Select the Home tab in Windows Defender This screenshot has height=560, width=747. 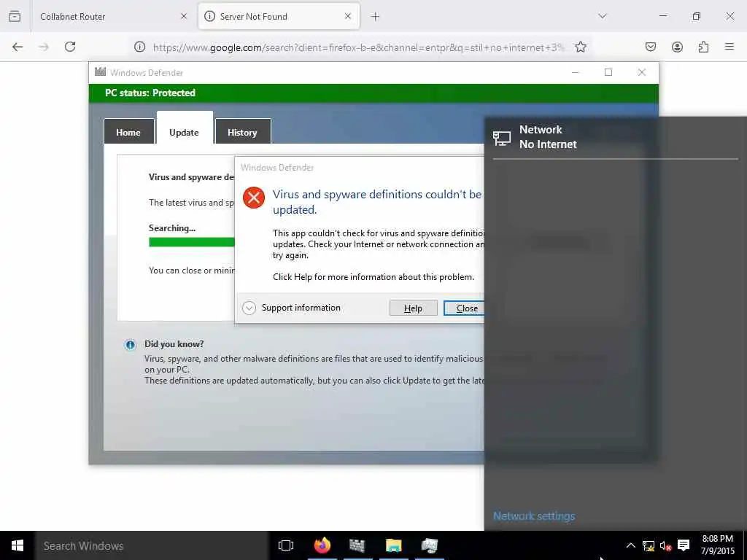coord(128,132)
